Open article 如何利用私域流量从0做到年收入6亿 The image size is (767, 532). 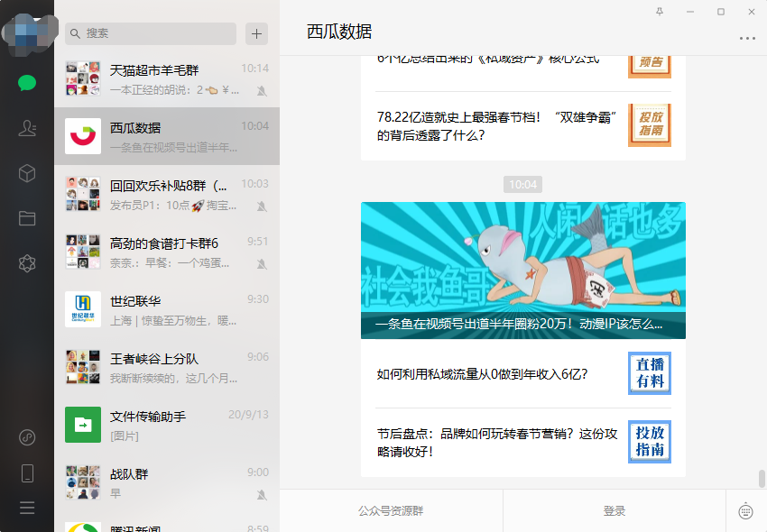pyautogui.click(x=523, y=373)
